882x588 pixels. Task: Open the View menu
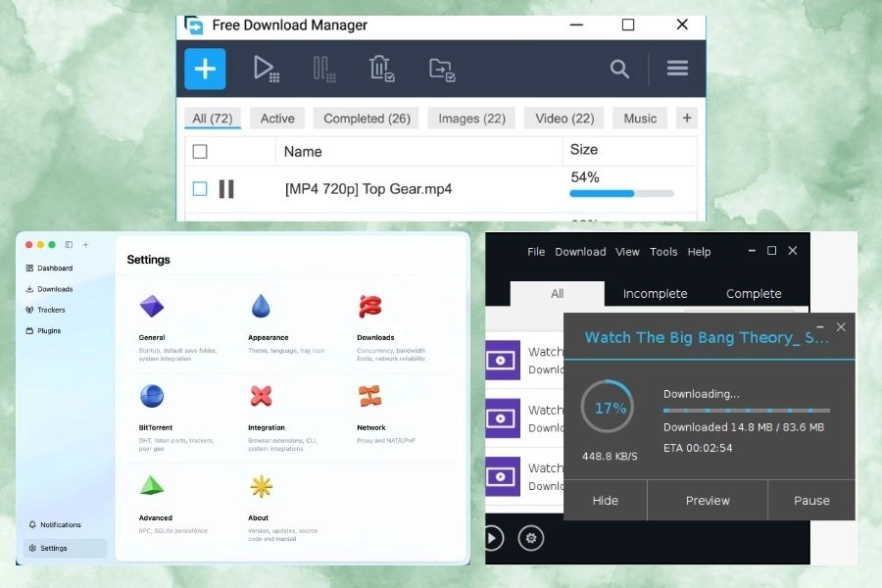pos(627,252)
